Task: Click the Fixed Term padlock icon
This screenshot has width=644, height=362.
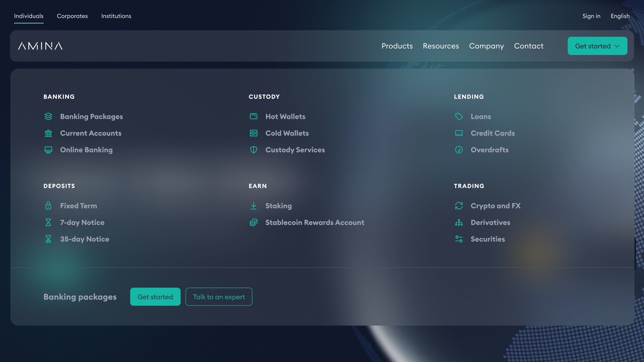Action: click(48, 206)
